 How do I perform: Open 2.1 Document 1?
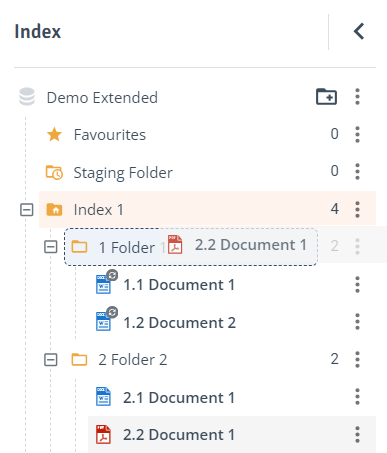click(179, 397)
